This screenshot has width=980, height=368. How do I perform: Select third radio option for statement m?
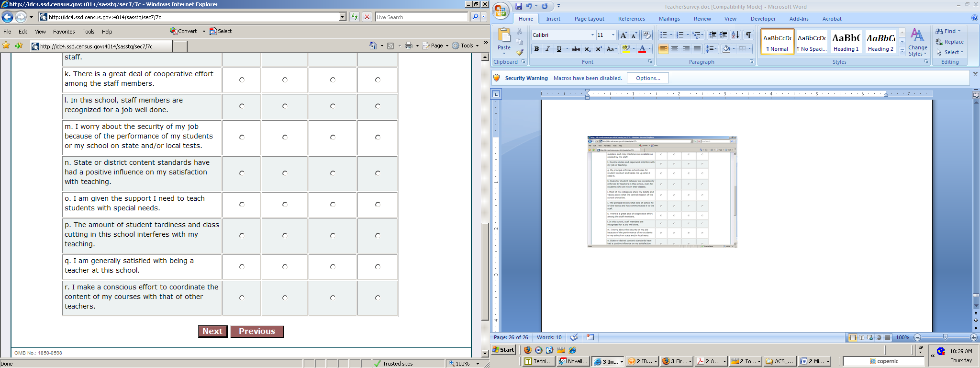333,138
